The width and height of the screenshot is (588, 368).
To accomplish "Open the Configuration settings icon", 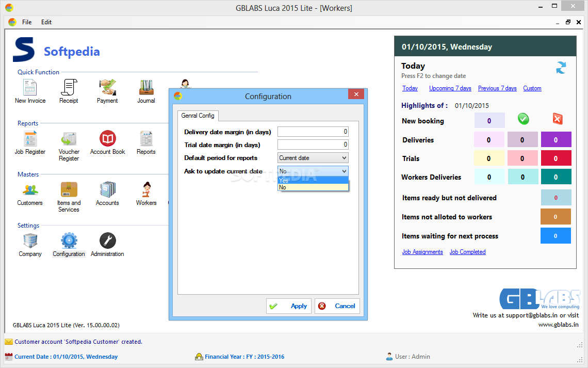I will [x=69, y=245].
